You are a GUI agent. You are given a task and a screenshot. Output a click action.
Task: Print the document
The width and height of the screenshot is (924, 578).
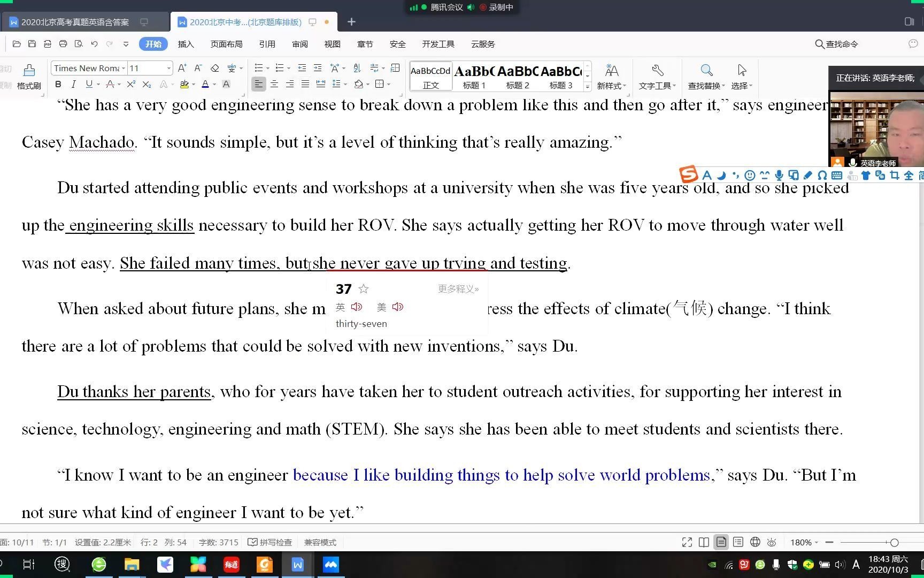(63, 44)
